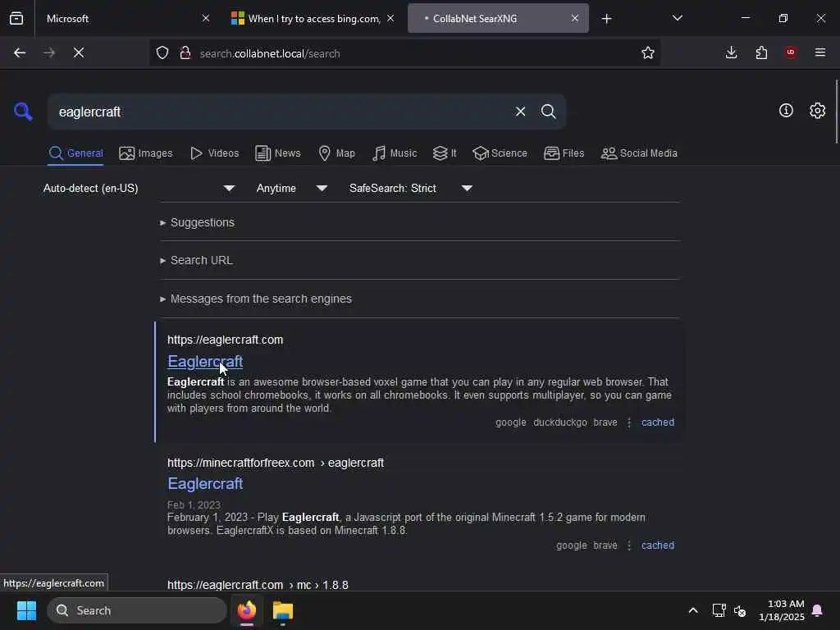This screenshot has height=630, width=840.
Task: Open first Eaglercraft result link
Action: click(205, 362)
